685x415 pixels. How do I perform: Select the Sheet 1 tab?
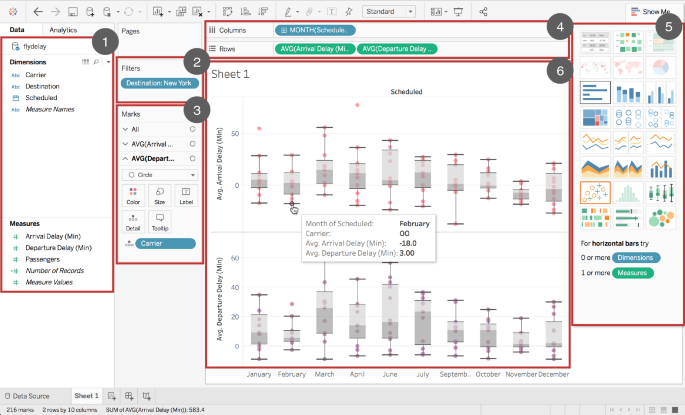click(x=86, y=396)
